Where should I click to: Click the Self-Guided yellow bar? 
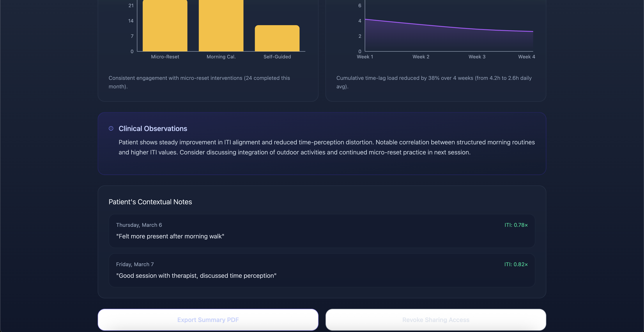click(277, 39)
